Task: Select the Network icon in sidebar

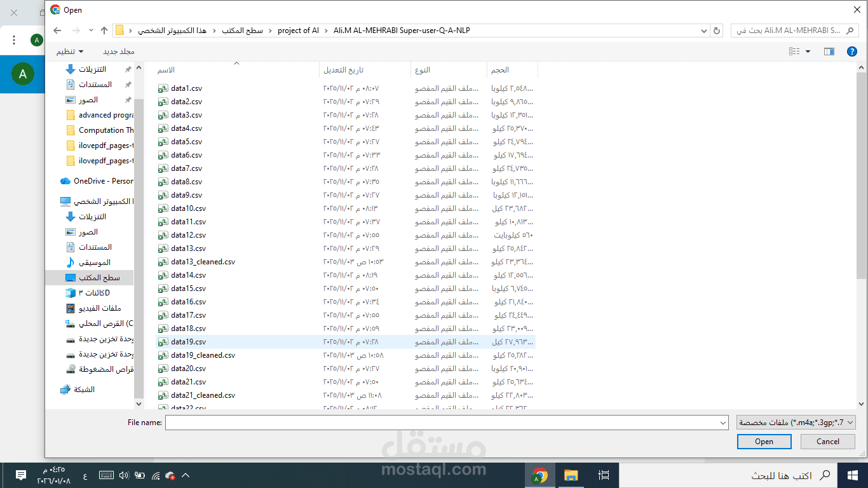Action: (65, 390)
